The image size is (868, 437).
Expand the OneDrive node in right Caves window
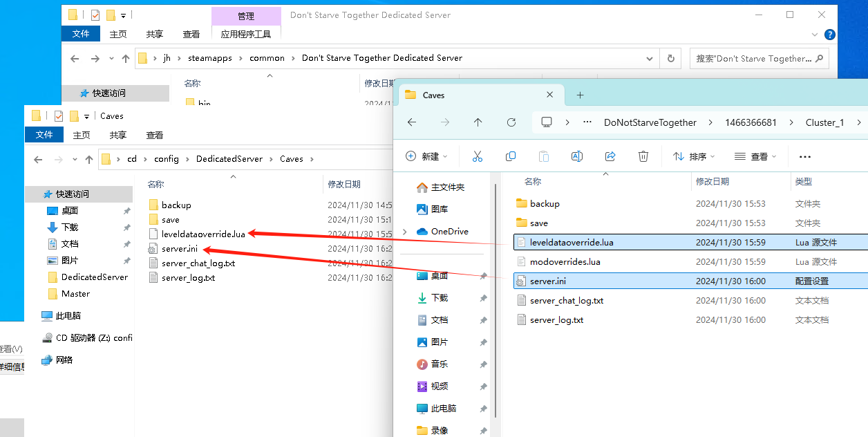coord(406,232)
